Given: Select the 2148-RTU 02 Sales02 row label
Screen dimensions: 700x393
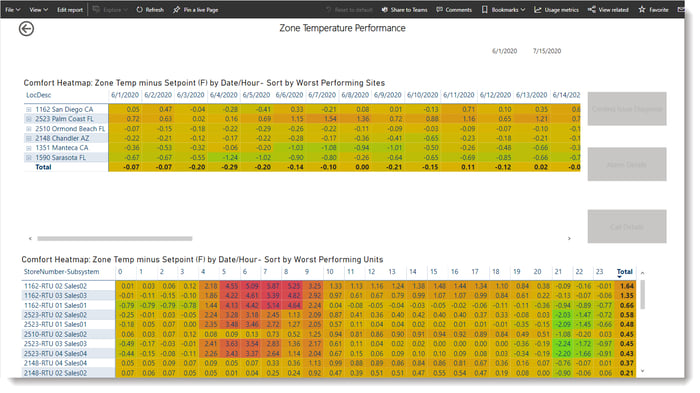Looking at the screenshot, I should [x=55, y=373].
